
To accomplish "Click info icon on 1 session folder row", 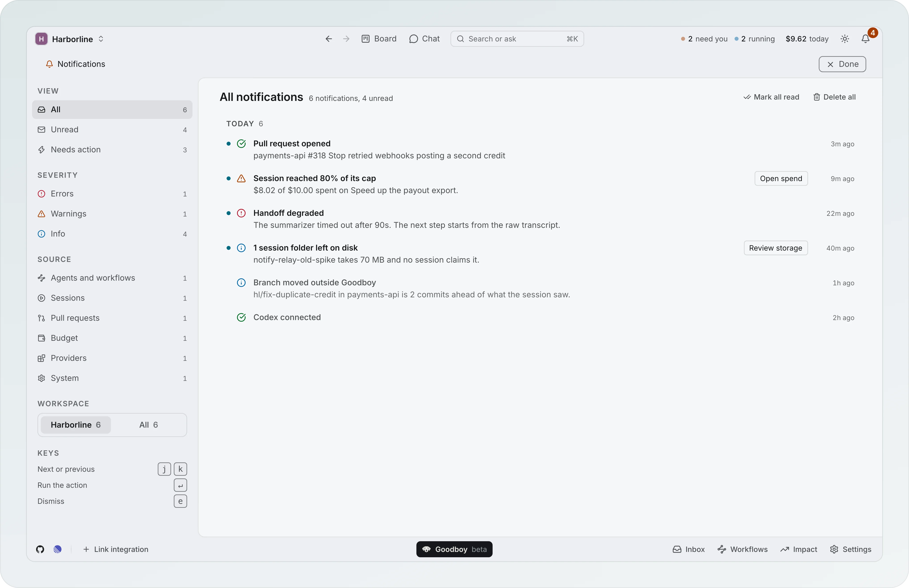I will 241,248.
